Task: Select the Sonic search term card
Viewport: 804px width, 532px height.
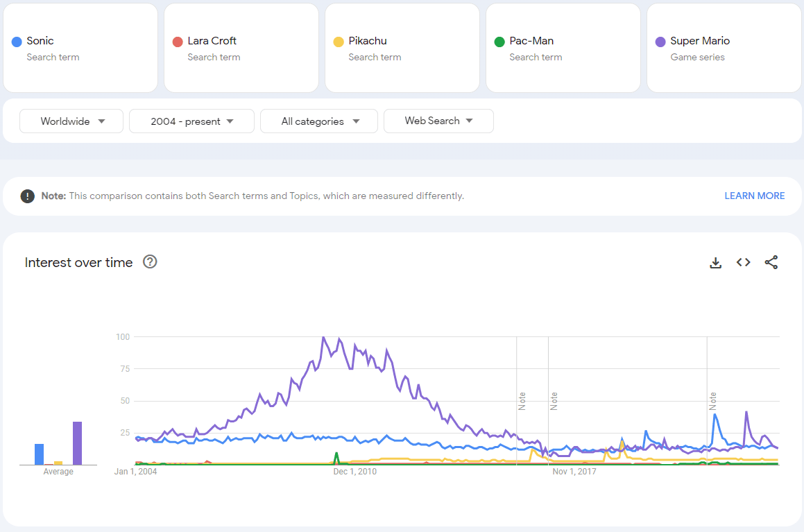Action: pos(80,48)
